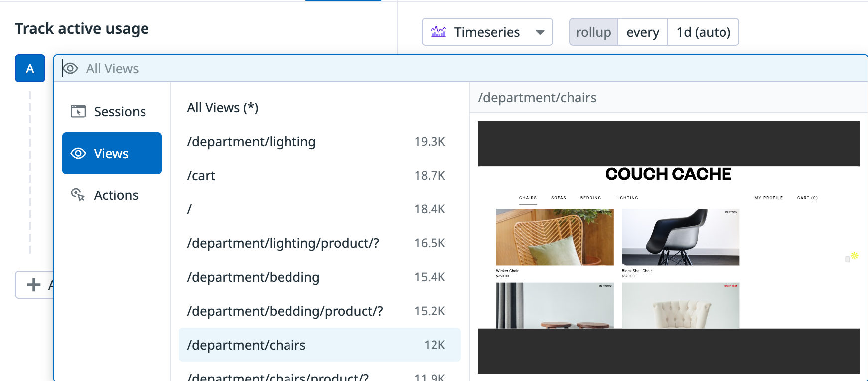
Task: Click the 18.7K count value
Action: (430, 175)
